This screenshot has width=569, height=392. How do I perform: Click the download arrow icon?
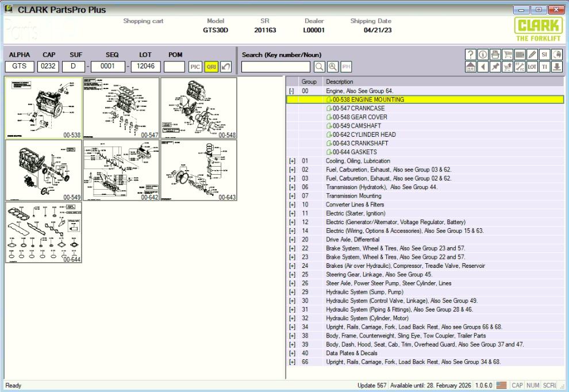click(556, 66)
